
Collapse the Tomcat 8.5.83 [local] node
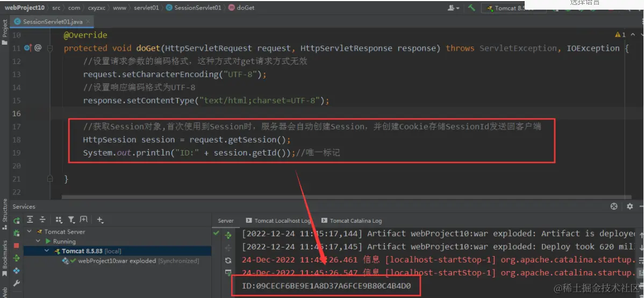pyautogui.click(x=46, y=251)
